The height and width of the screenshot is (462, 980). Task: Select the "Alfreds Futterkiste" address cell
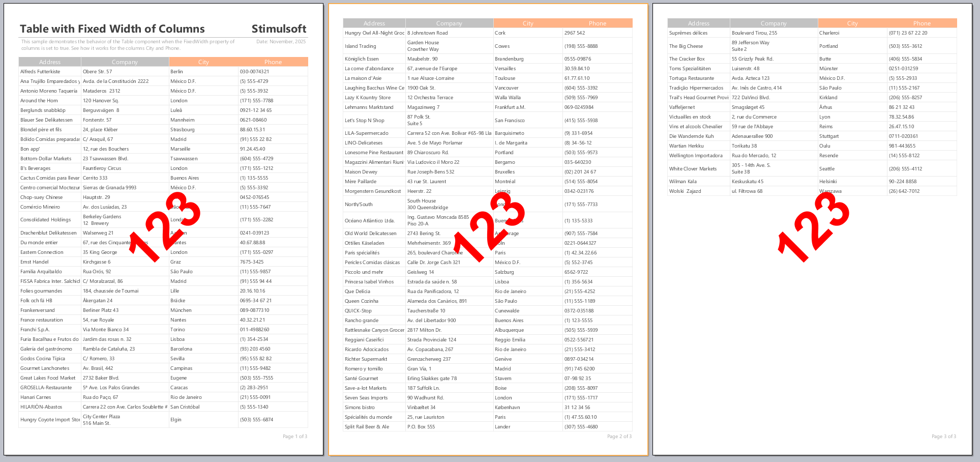40,72
